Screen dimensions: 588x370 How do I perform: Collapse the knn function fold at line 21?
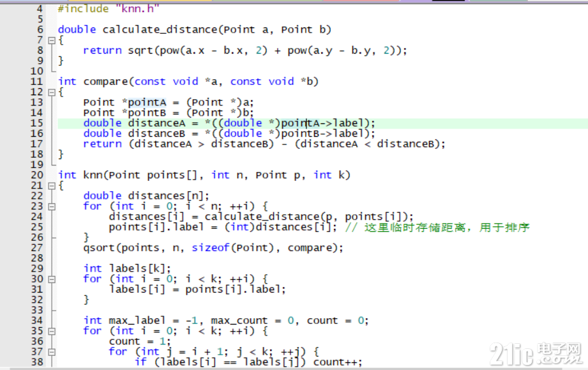(x=52, y=185)
